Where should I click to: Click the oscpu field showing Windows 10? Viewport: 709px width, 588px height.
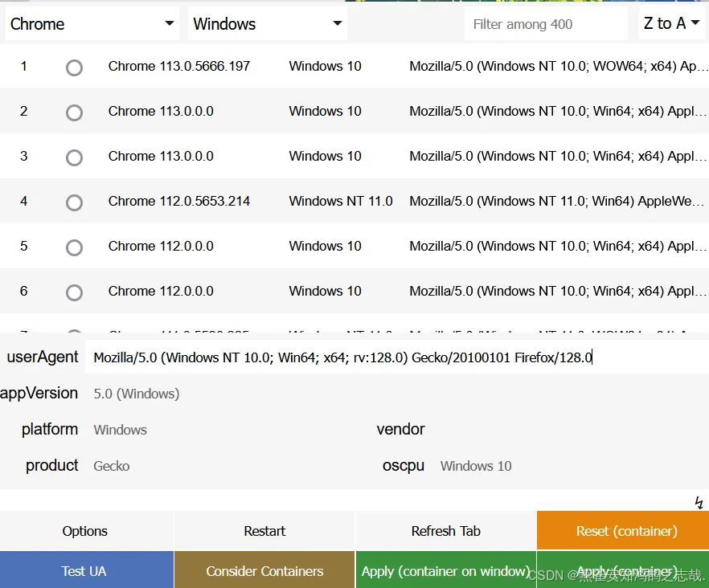pyautogui.click(x=570, y=466)
